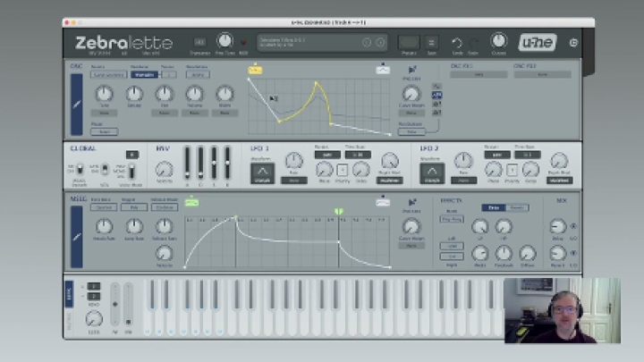This screenshot has height=362, width=644.
Task: Open the Effects Mode dropdown
Action: pos(452,219)
